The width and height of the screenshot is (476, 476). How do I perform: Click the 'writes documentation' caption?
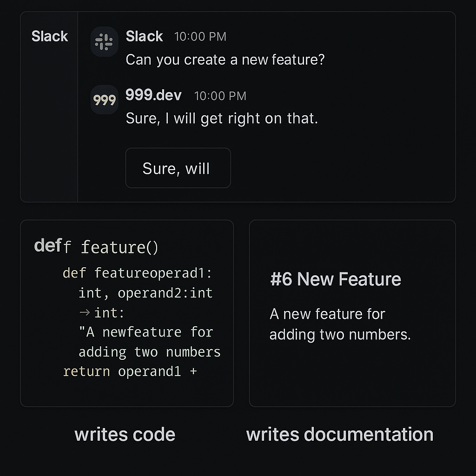coord(340,435)
